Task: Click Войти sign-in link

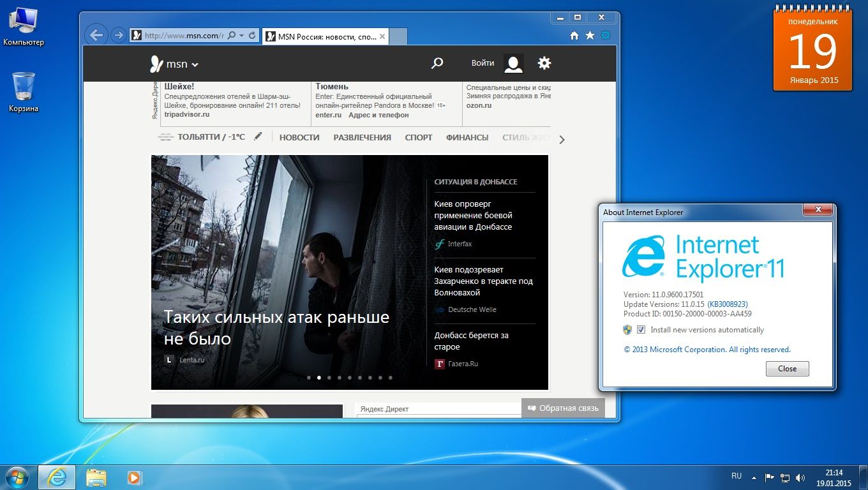Action: click(x=483, y=63)
